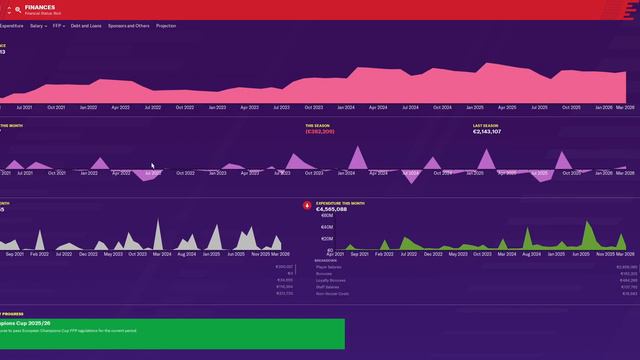Click the Mar 2026 label on balance chart
Screen dimensions: 640x360
[x=625, y=108]
